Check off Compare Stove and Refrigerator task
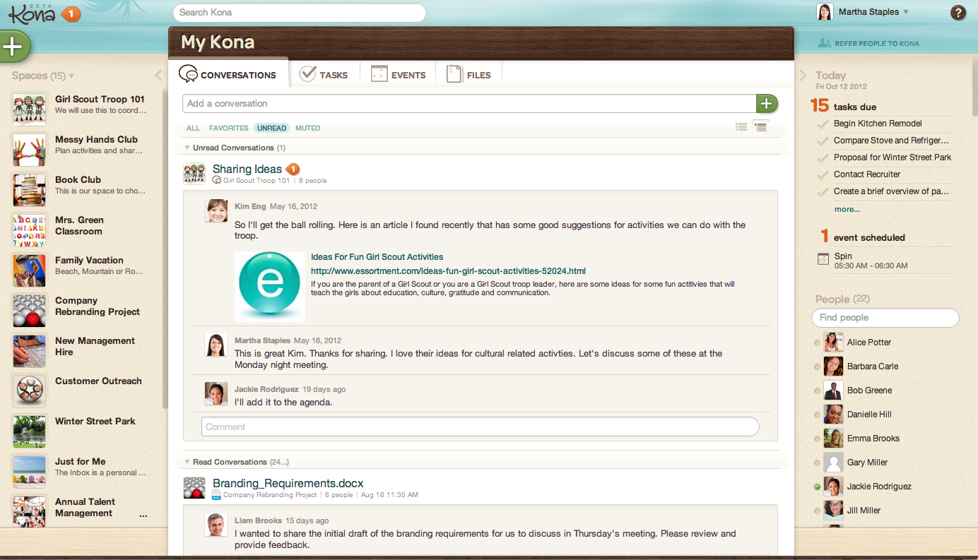 click(823, 141)
